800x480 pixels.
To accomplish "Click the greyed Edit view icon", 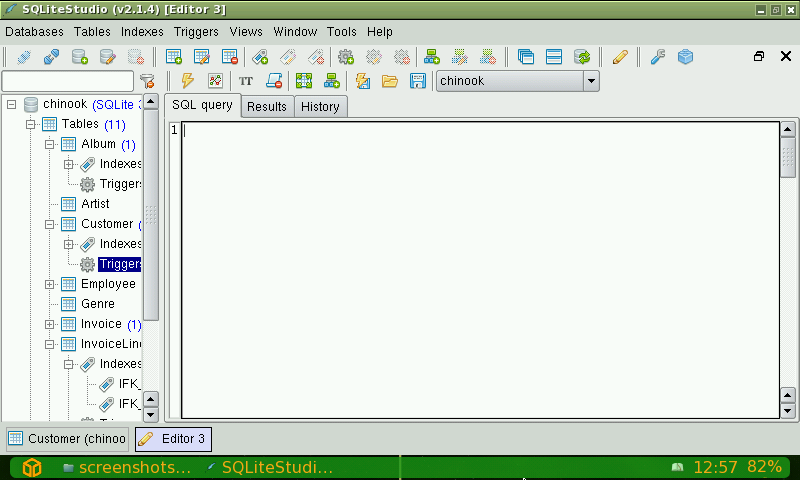I will [x=460, y=57].
